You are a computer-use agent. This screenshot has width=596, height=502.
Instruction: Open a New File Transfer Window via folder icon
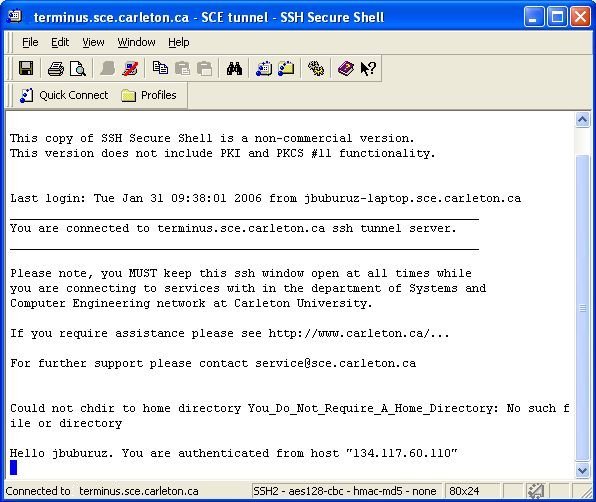[286, 69]
